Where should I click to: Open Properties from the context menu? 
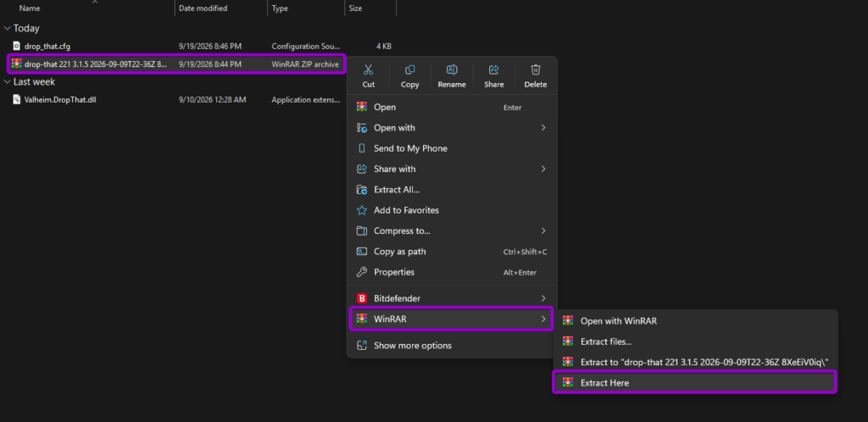click(x=451, y=272)
